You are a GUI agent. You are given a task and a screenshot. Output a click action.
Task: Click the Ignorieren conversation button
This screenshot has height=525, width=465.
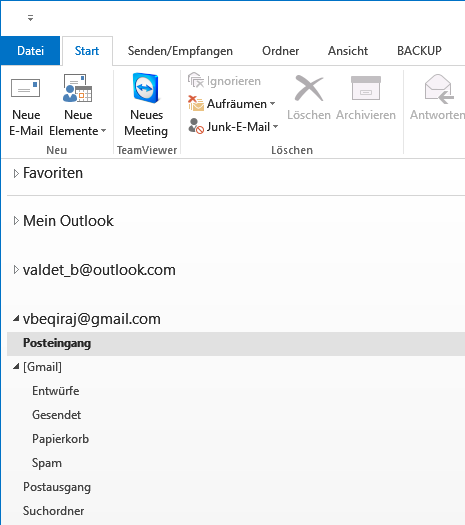tap(224, 81)
